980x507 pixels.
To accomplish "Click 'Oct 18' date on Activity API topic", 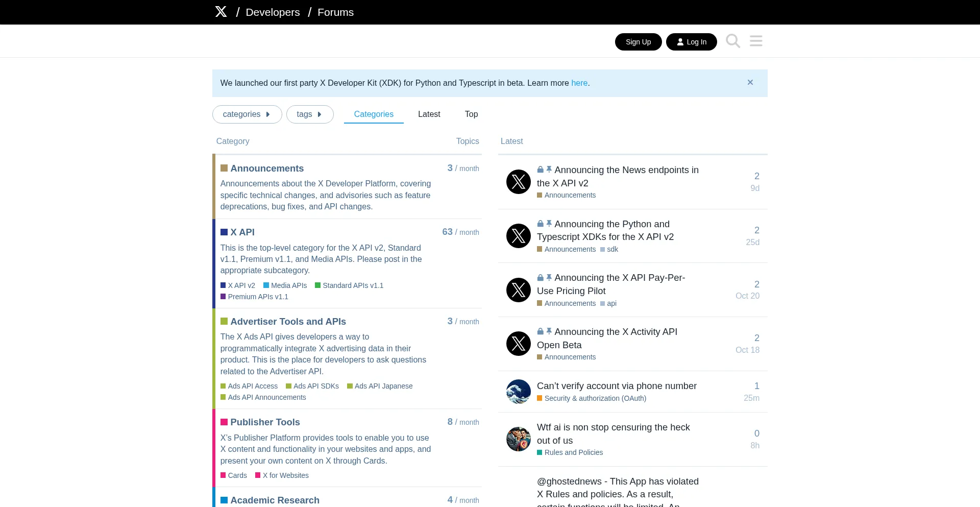I will coord(747,350).
